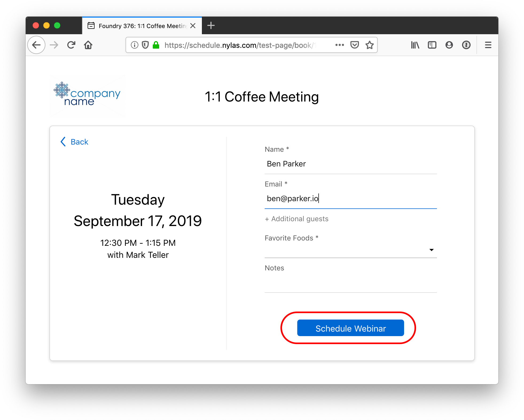Click the Schedule Webinar button

[350, 329]
